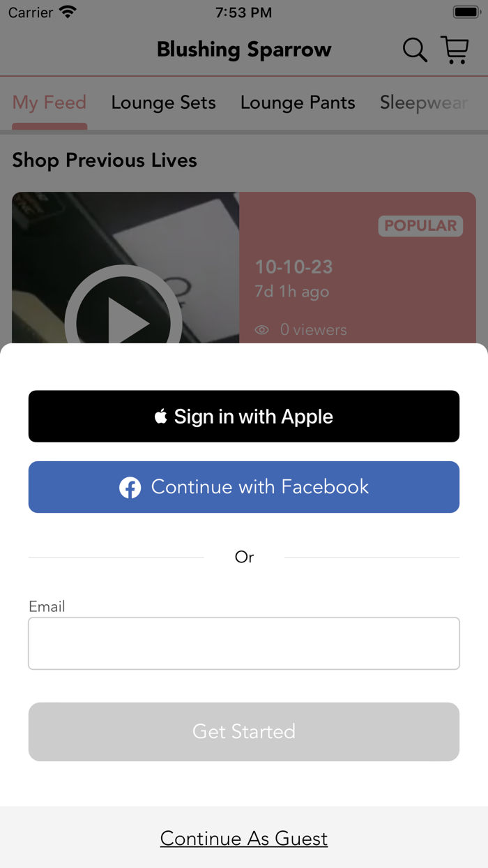Image resolution: width=488 pixels, height=868 pixels.
Task: Switch to Lounge Sets tab
Action: (x=163, y=103)
